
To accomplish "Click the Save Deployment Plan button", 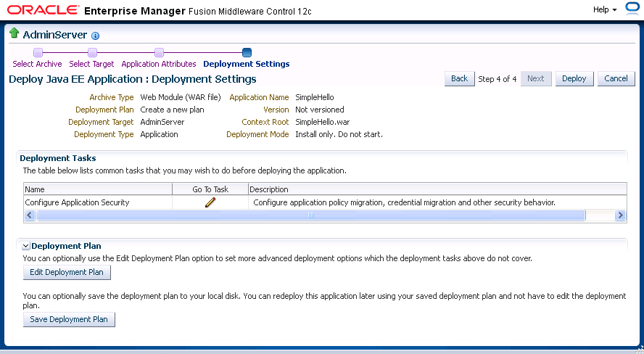I will tap(69, 319).
